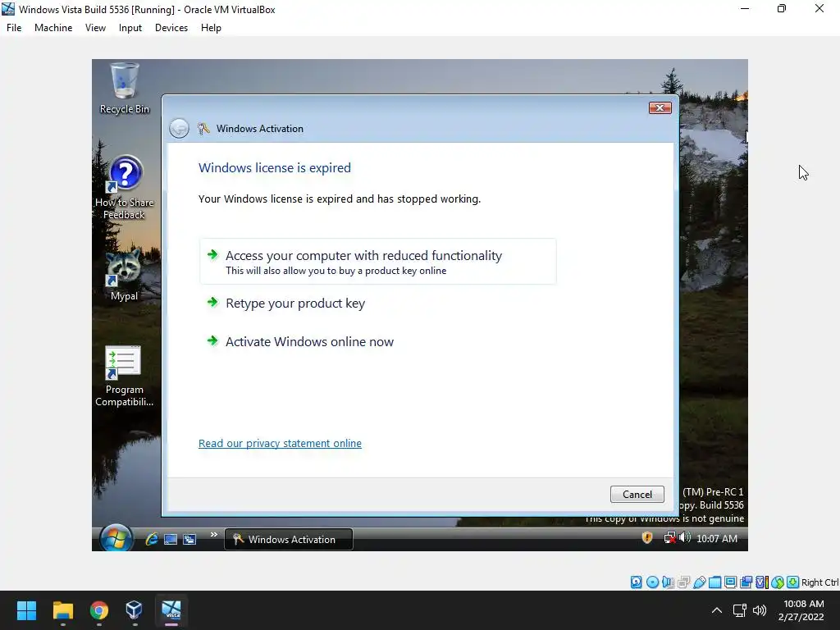Open How to Share Feedback shortcut

click(x=125, y=188)
